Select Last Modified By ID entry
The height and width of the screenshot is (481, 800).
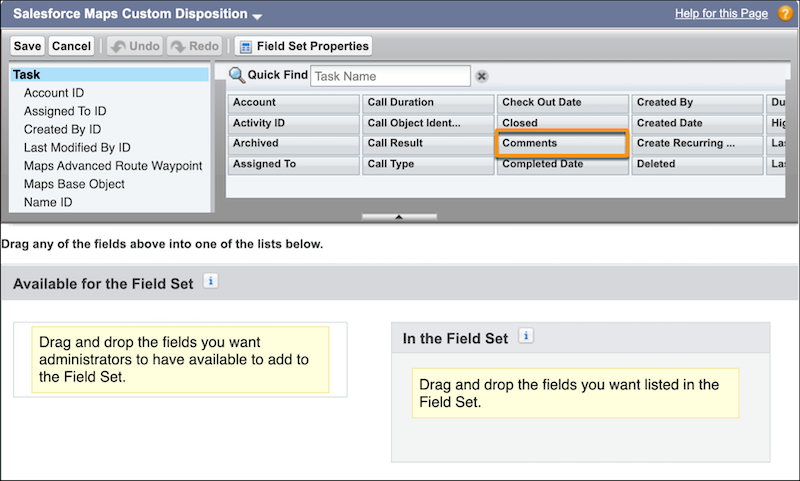pos(77,148)
